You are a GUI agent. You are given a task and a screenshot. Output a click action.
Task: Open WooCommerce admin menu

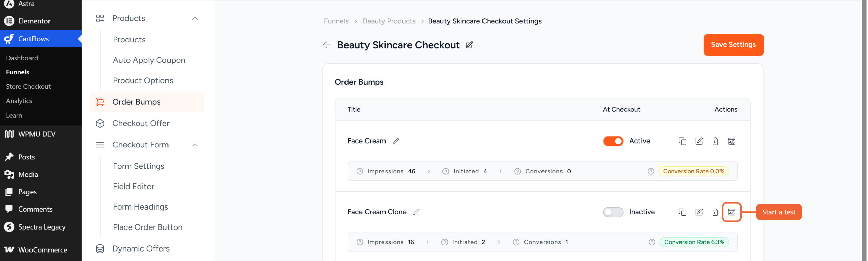(41, 250)
